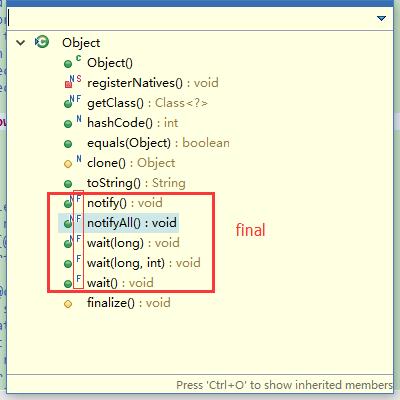Select wait(long, int) : void method
Image resolution: width=400 pixels, height=400 pixels.
coord(144,263)
